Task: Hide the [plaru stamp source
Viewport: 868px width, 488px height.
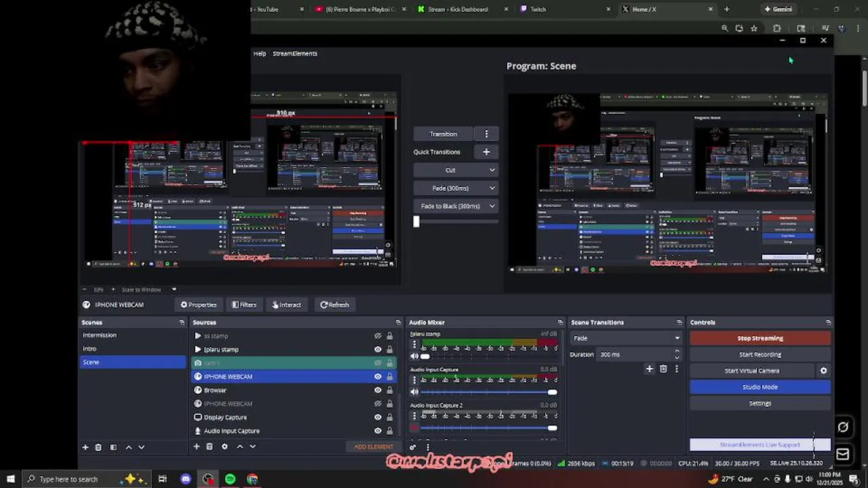Action: pos(378,349)
